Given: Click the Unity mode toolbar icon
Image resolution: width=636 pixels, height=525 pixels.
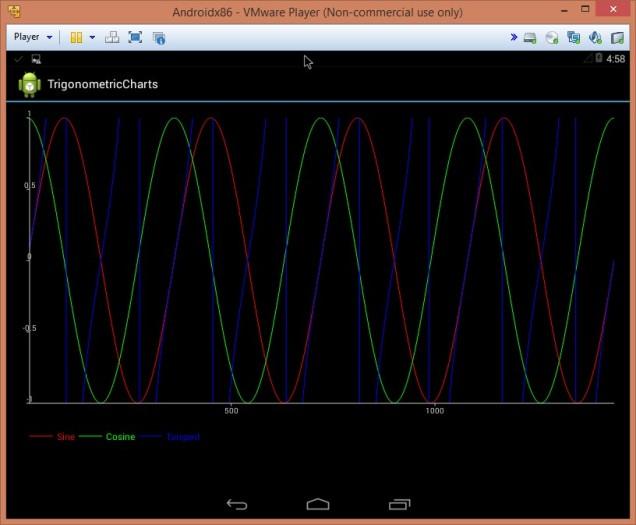Looking at the screenshot, I should tap(158, 37).
